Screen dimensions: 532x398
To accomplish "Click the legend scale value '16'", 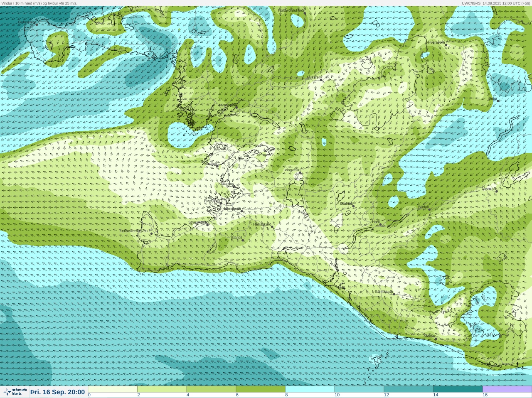I will click(485, 395).
